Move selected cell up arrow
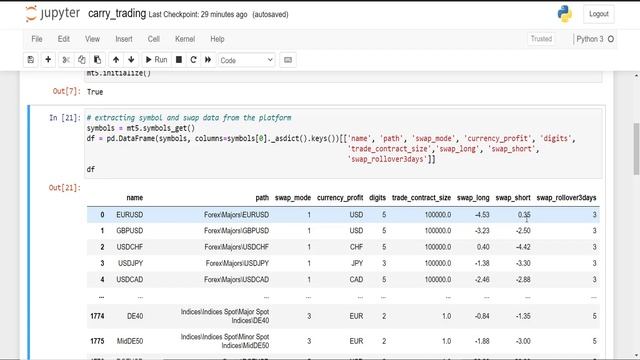 [116, 60]
